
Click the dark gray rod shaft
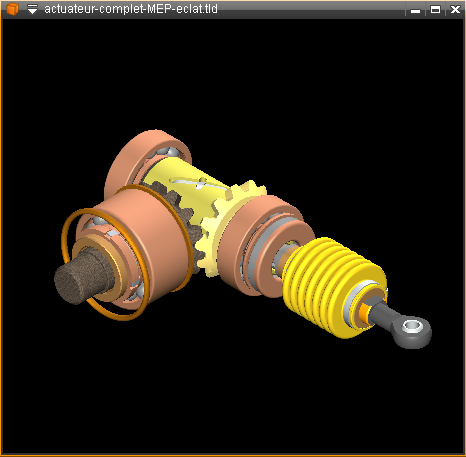tap(383, 311)
